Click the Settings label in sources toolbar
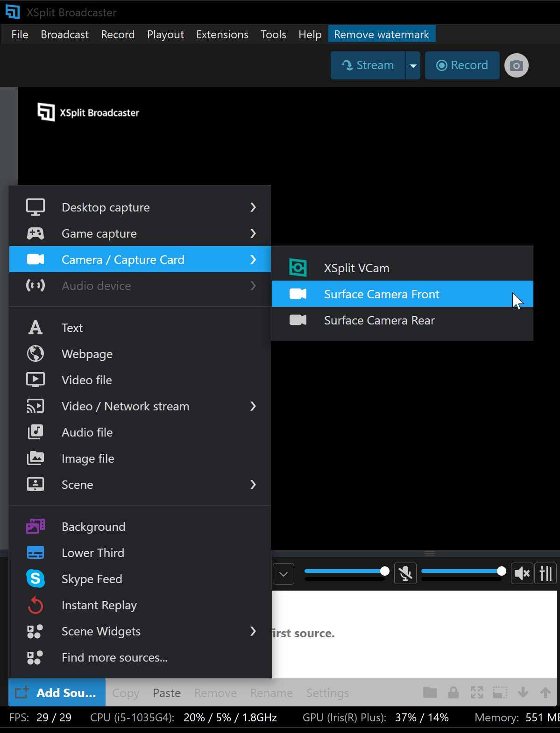This screenshot has width=560, height=733. pos(327,693)
